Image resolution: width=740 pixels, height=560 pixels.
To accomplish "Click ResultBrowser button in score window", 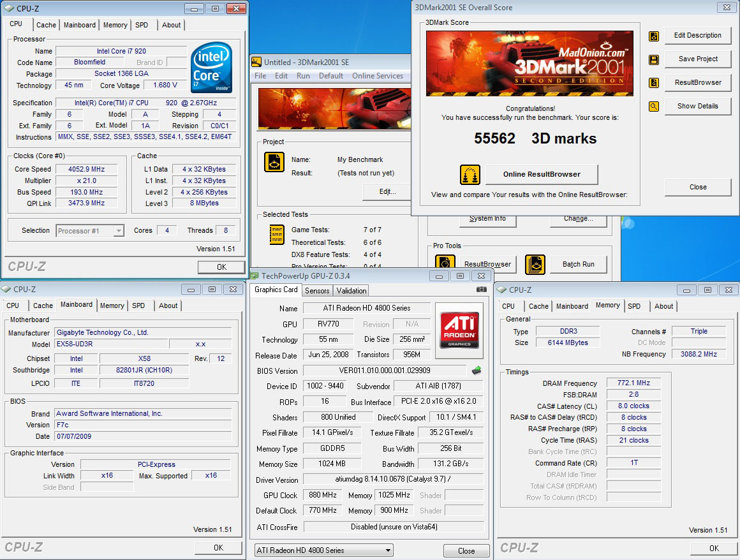I will click(x=697, y=82).
